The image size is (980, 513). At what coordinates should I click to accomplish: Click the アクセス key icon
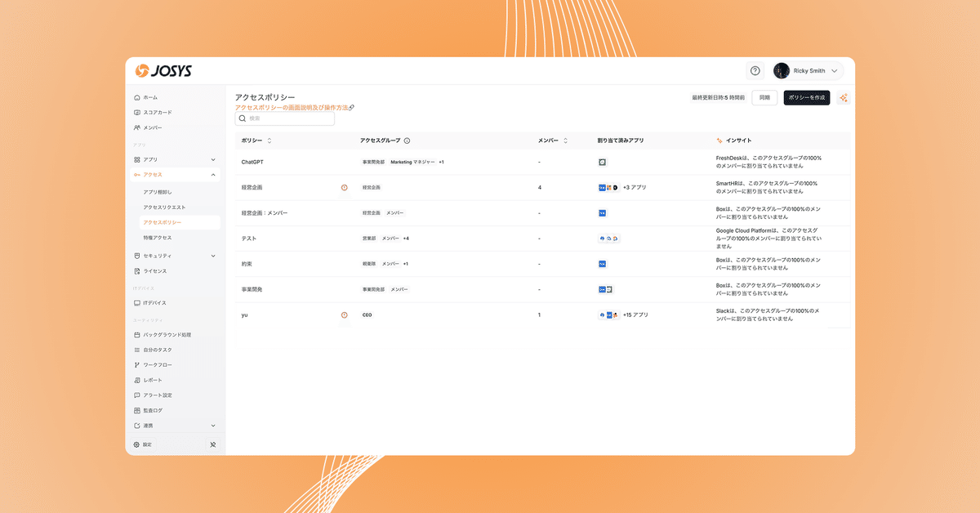[137, 175]
